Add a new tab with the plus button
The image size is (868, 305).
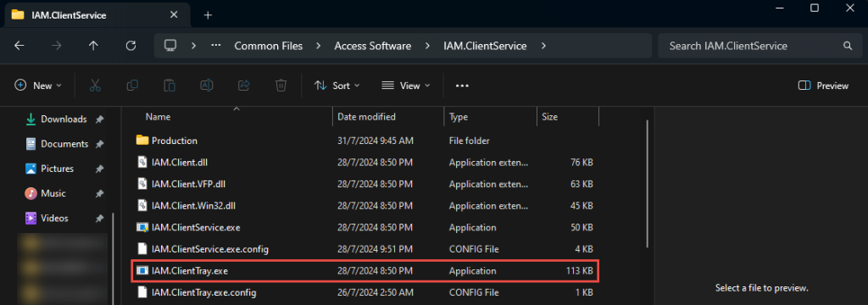pyautogui.click(x=208, y=15)
